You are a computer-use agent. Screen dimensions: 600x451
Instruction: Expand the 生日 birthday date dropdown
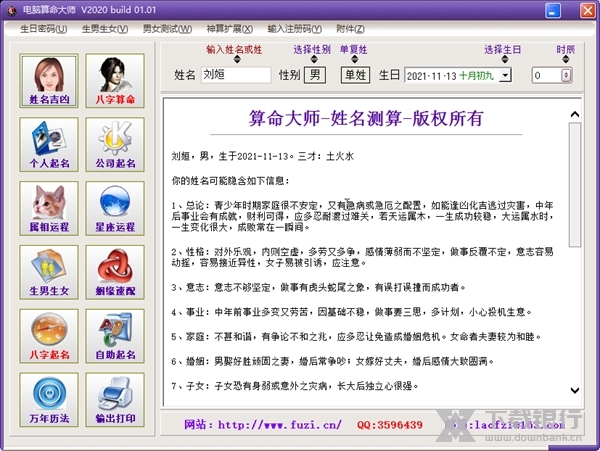pyautogui.click(x=505, y=75)
